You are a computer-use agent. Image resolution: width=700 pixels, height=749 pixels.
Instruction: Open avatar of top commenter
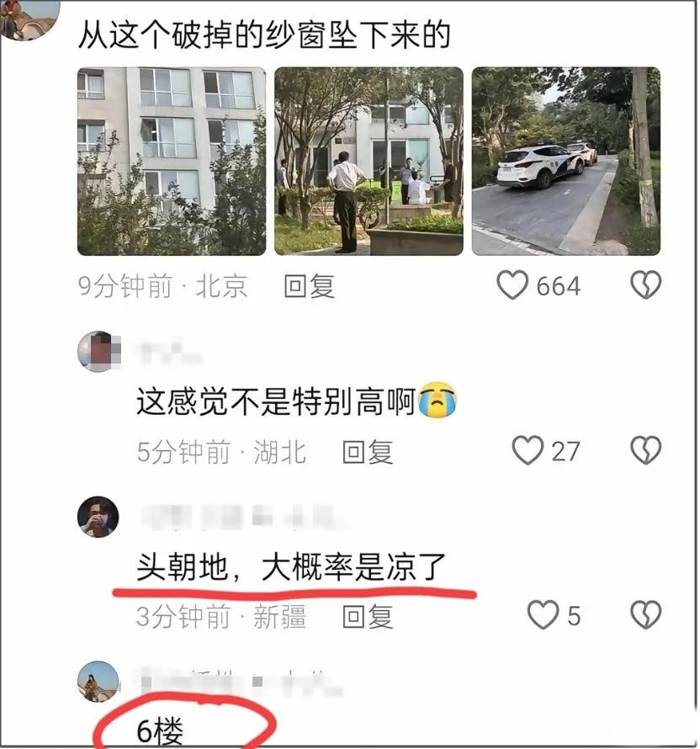click(x=29, y=19)
